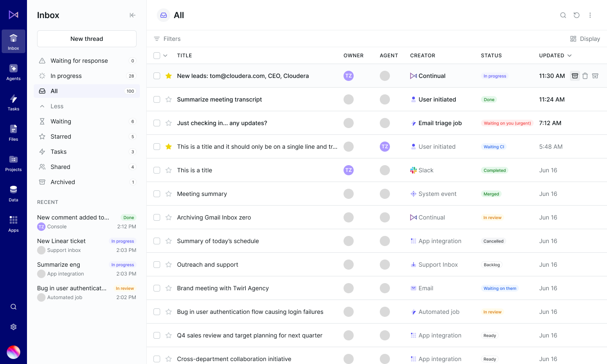Image resolution: width=607 pixels, height=364 pixels.
Task: Select Summary of today's schedule checkbox
Action: [x=157, y=241]
